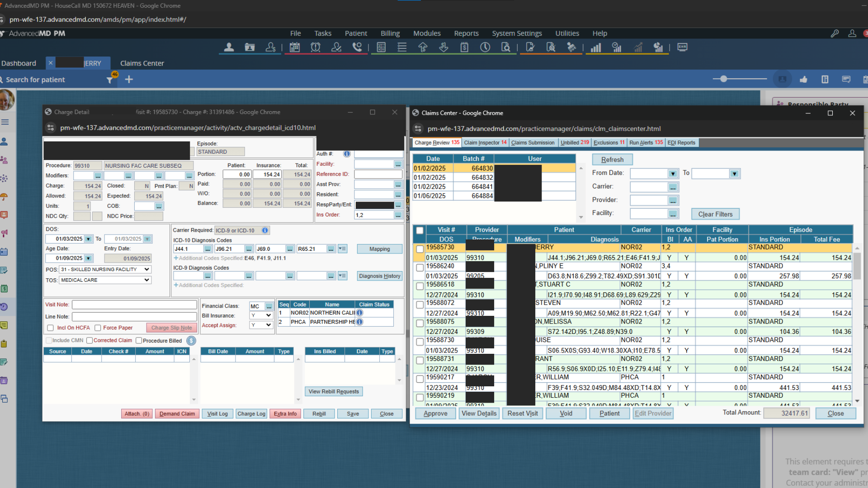Click the Demand Claim button
This screenshot has height=488, width=868.
(x=177, y=414)
